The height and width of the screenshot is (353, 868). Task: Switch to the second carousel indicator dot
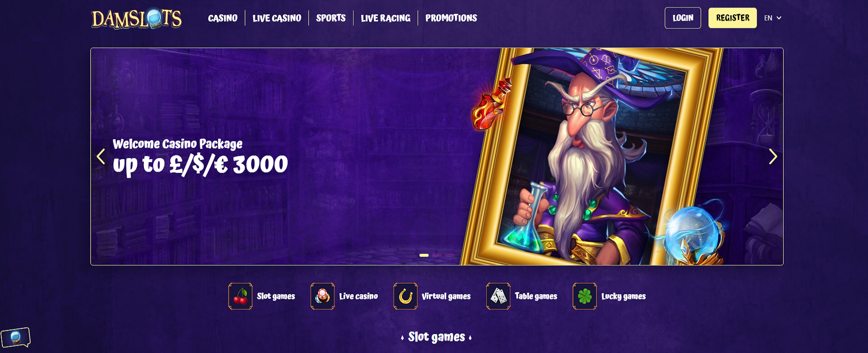click(x=437, y=255)
